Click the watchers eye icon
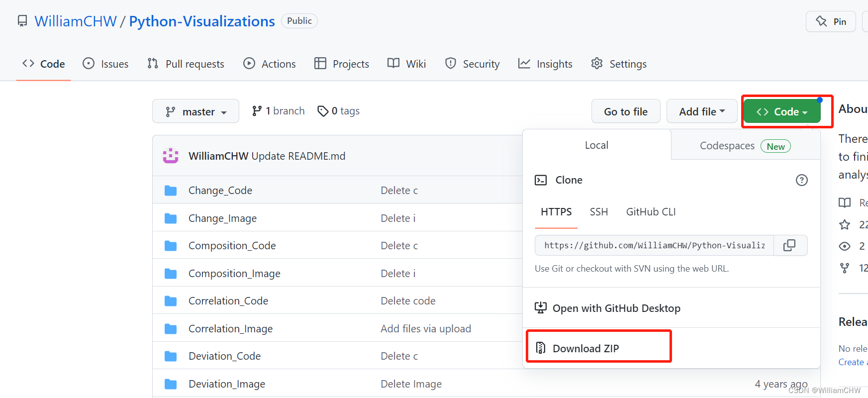868x398 pixels. (x=845, y=246)
